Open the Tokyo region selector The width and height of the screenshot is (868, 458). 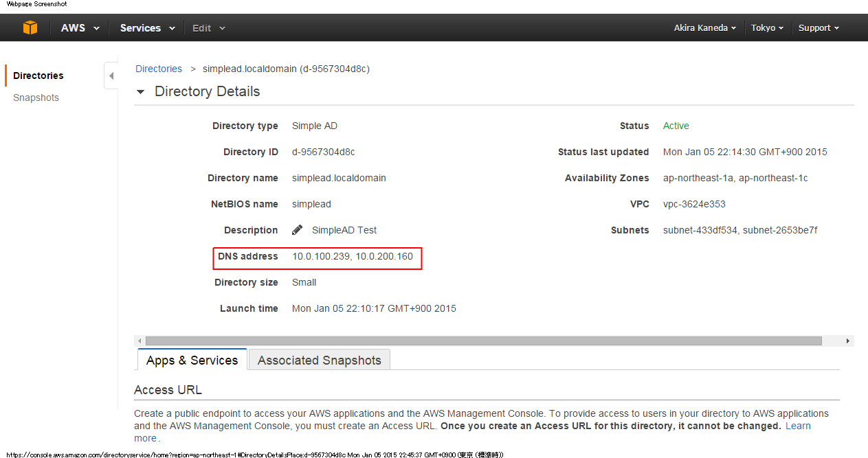point(767,28)
